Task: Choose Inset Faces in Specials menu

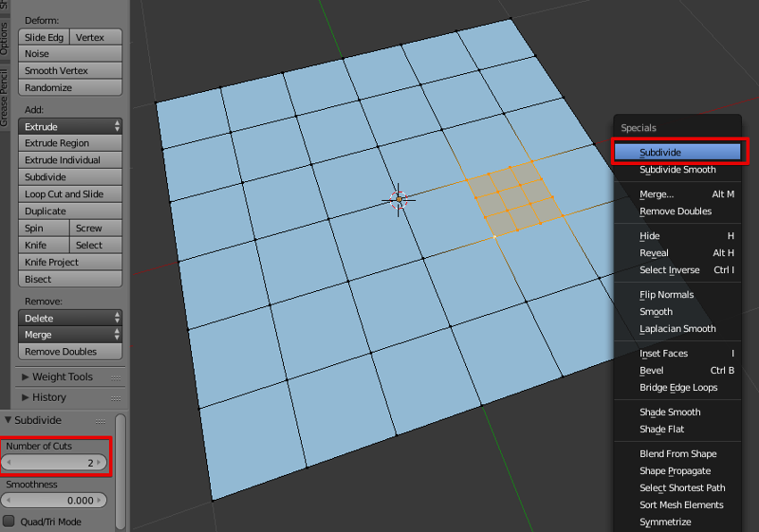Action: point(678,353)
